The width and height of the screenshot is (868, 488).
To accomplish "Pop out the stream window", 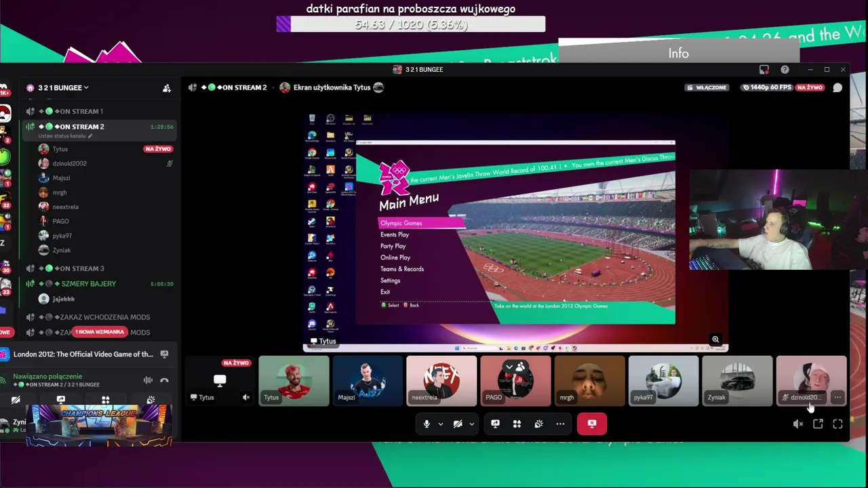I will 818,424.
